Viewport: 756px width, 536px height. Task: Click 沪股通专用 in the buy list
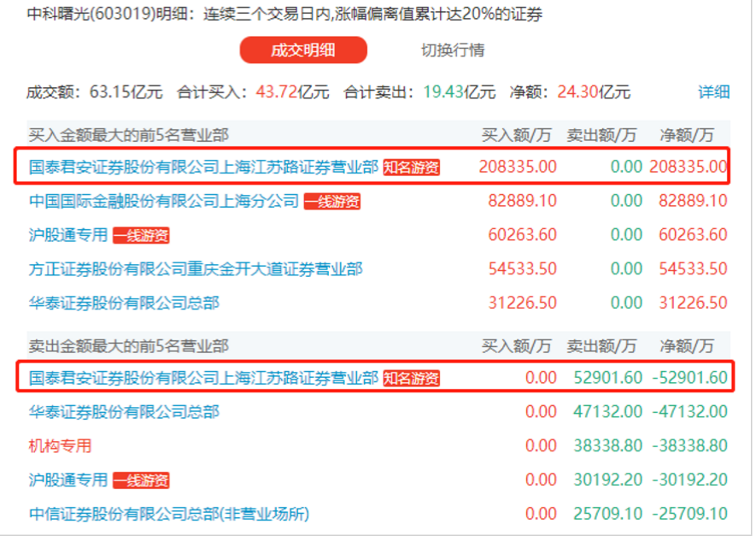(68, 235)
